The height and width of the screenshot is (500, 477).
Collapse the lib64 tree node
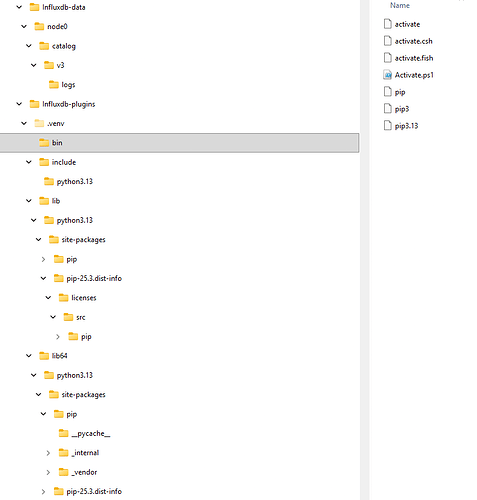pyautogui.click(x=29, y=356)
